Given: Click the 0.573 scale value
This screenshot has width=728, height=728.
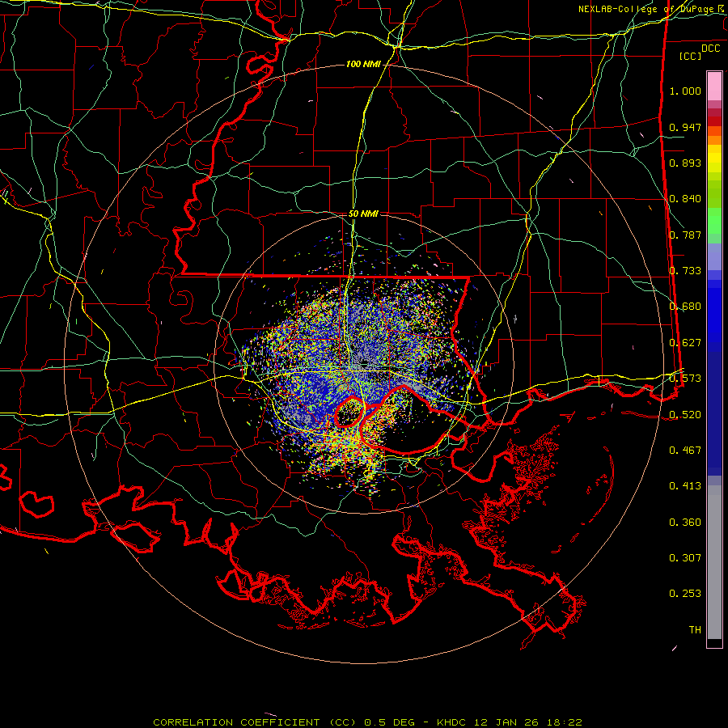Looking at the screenshot, I should [685, 379].
